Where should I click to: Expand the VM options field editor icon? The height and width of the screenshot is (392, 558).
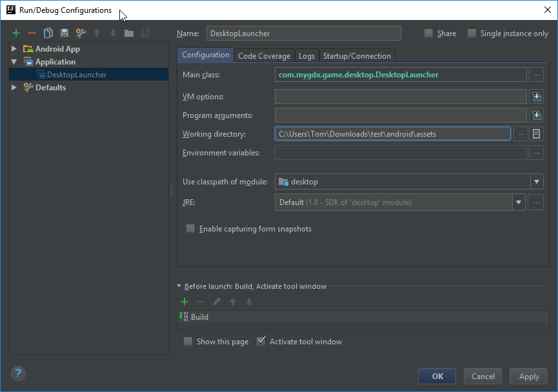pyautogui.click(x=536, y=97)
